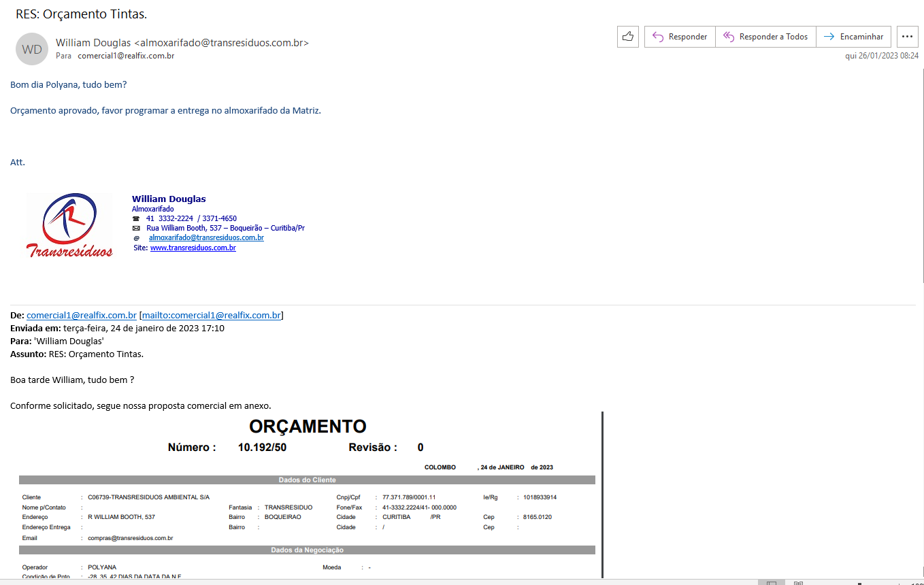
Task: Visit the www.transresiduos.com.br site link
Action: pyautogui.click(x=193, y=248)
